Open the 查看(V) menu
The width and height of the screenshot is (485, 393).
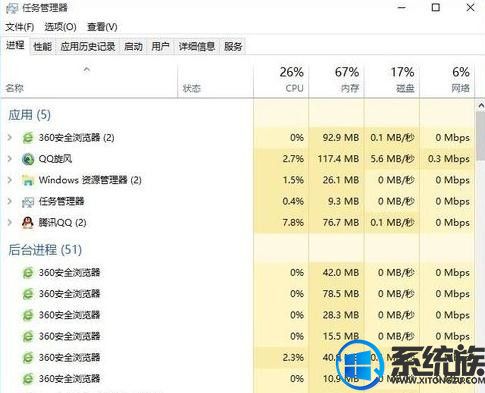(x=102, y=27)
